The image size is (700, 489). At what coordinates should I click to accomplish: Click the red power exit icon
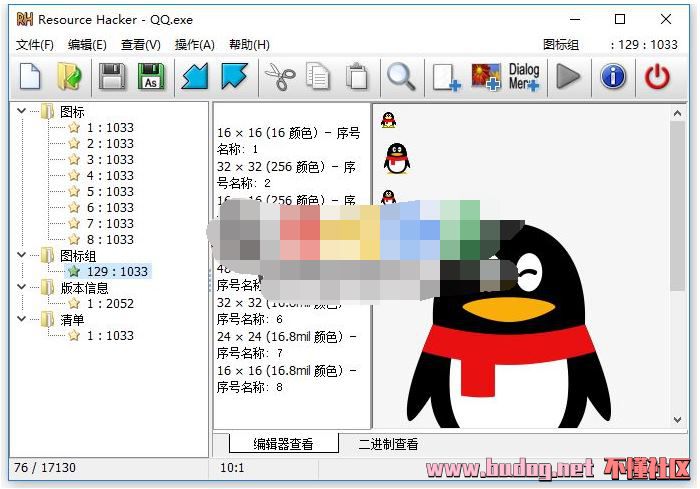click(x=657, y=77)
